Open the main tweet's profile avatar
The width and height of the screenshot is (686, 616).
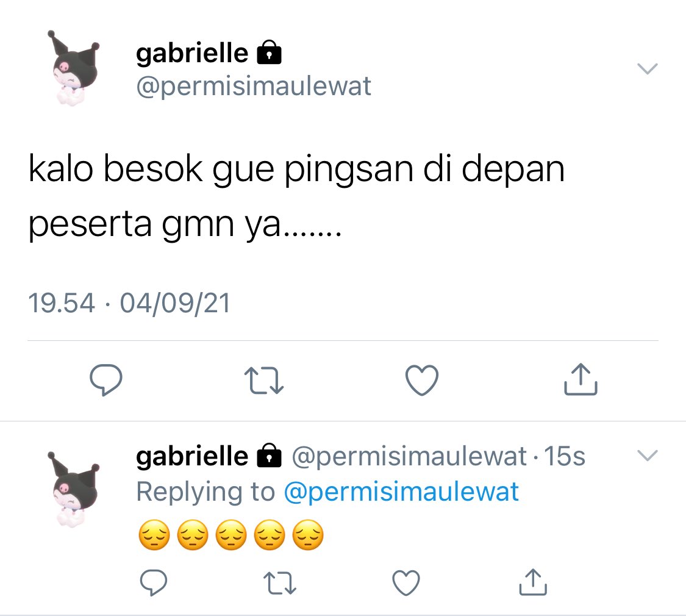pyautogui.click(x=75, y=67)
